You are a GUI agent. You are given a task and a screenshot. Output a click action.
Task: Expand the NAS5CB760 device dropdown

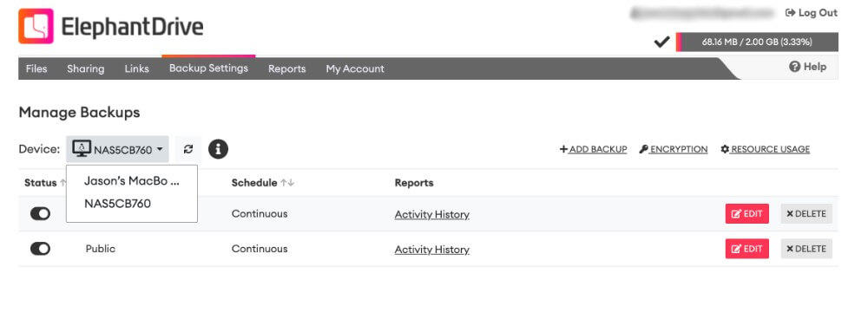[117, 149]
